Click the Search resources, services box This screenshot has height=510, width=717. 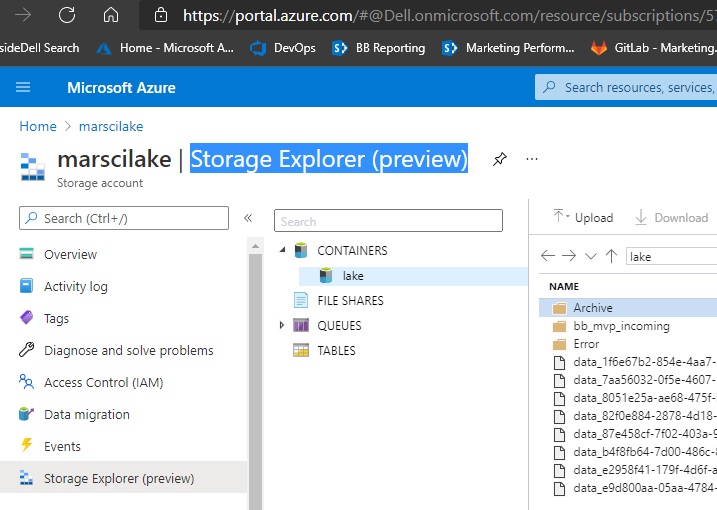(626, 87)
